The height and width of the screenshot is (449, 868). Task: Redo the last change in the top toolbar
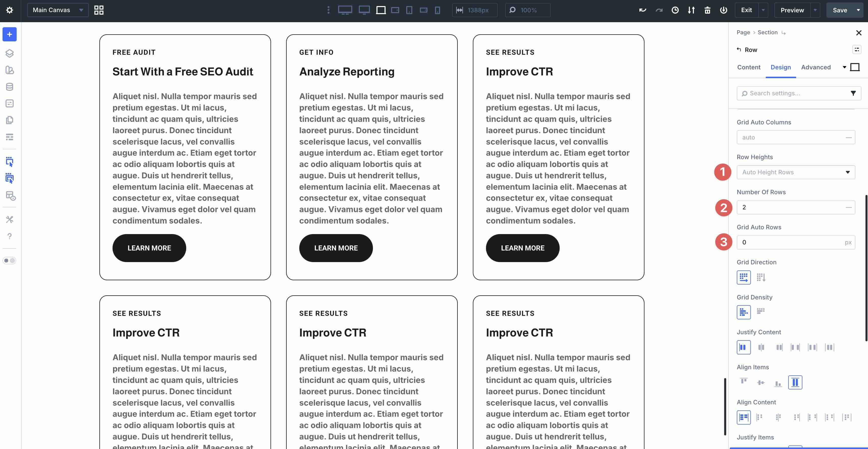659,10
